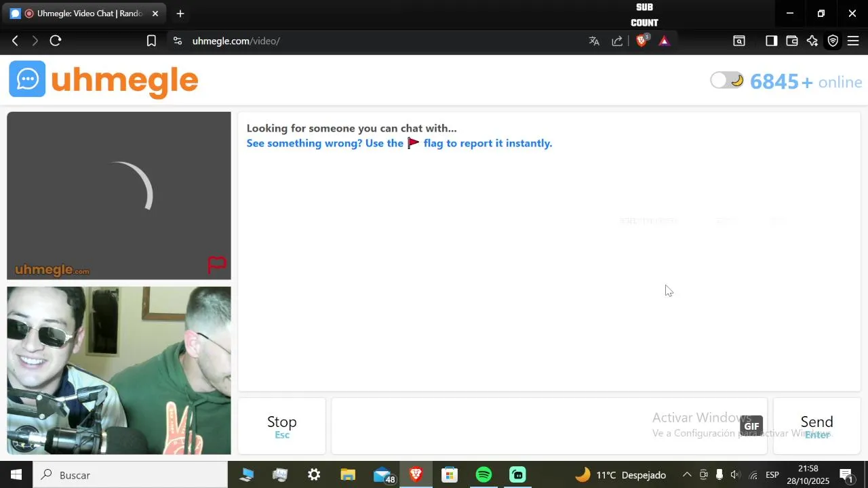The image size is (868, 488).
Task: Open the clock and calendar flyout
Action: pyautogui.click(x=808, y=475)
